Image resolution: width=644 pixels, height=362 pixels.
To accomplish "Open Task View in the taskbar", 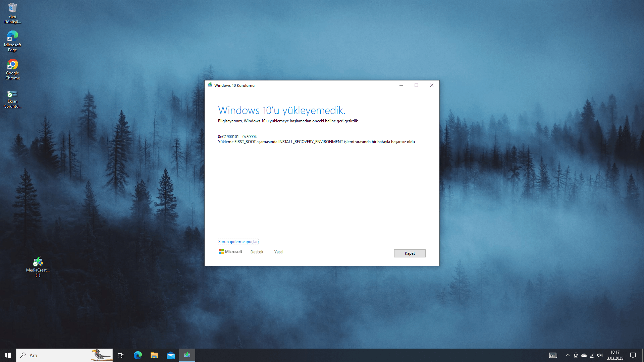I will 121,355.
